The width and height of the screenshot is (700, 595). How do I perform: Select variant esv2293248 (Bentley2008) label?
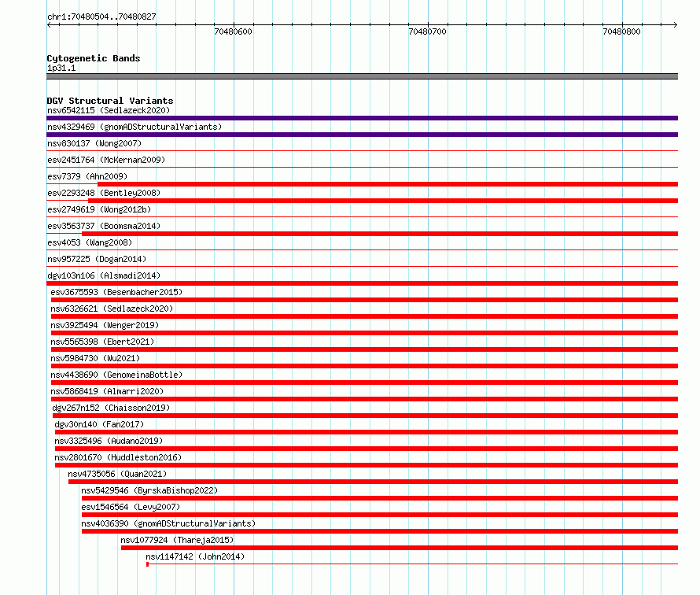[x=104, y=193]
